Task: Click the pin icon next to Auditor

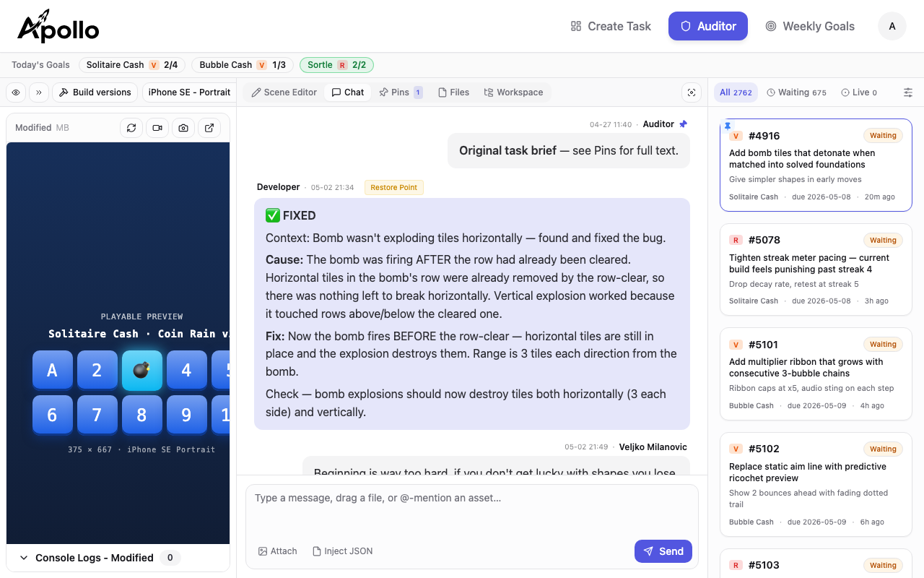Action: [684, 124]
